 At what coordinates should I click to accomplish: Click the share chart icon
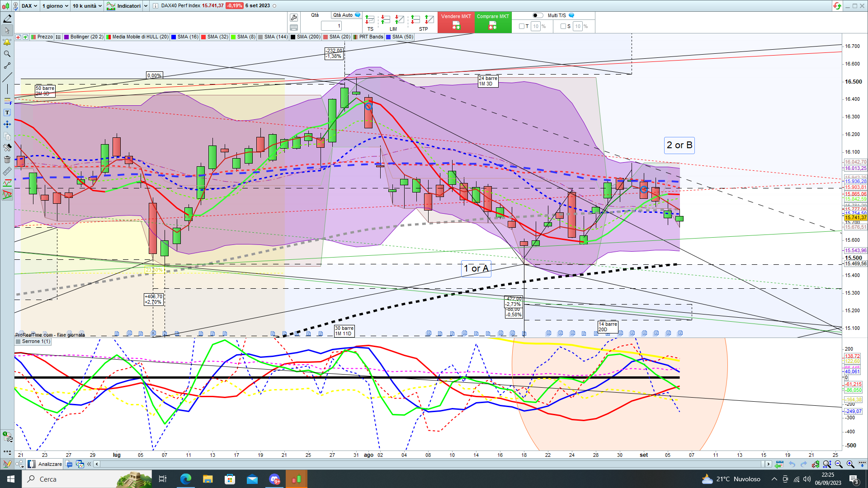19,464
